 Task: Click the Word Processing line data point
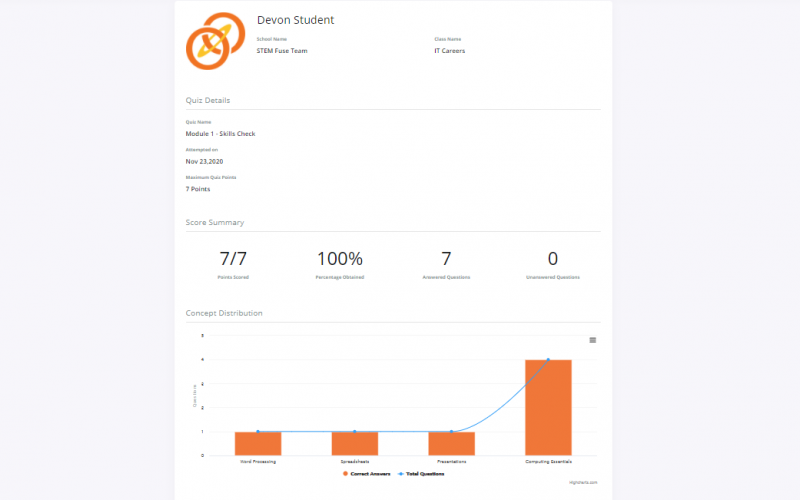[258, 432]
